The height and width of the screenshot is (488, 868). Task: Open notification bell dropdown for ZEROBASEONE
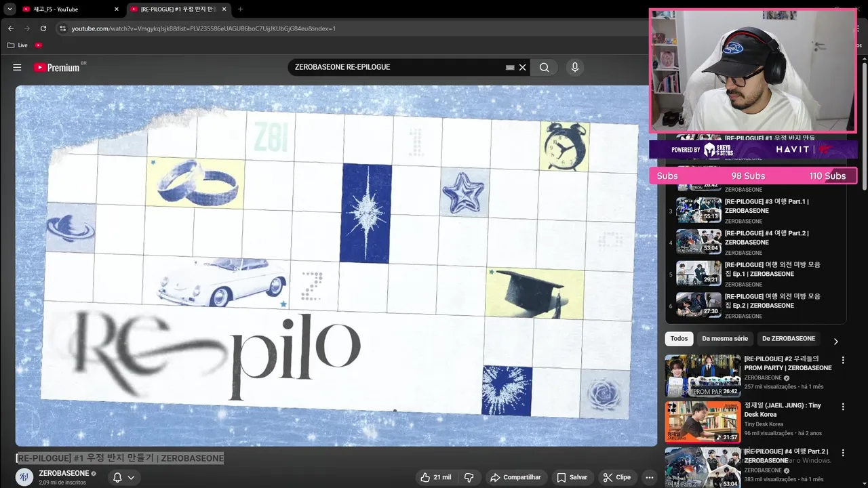click(123, 477)
